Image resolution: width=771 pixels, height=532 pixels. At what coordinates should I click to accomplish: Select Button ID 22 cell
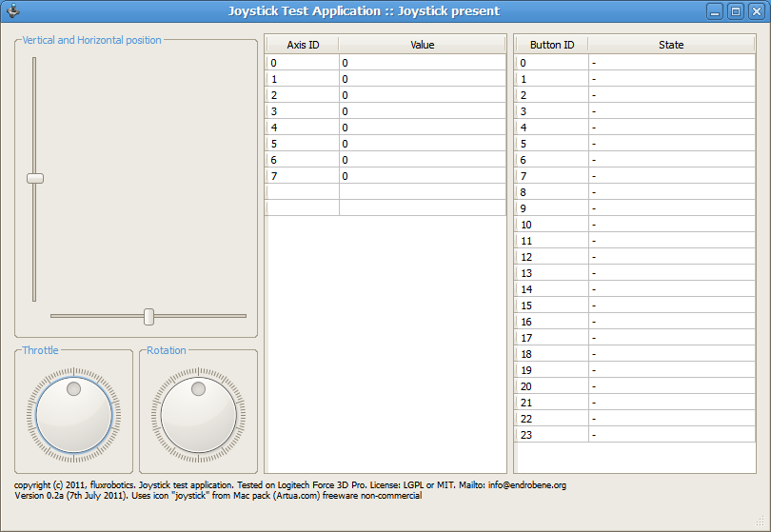tap(552, 419)
